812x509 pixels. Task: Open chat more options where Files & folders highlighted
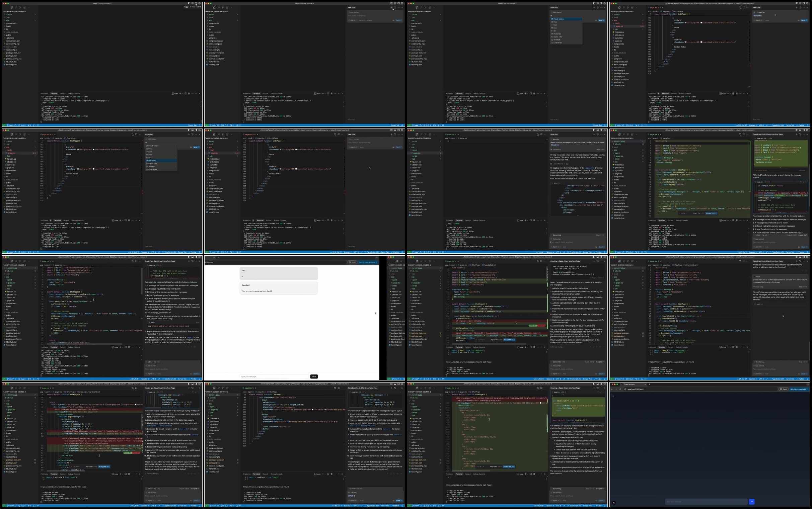click(x=601, y=7)
